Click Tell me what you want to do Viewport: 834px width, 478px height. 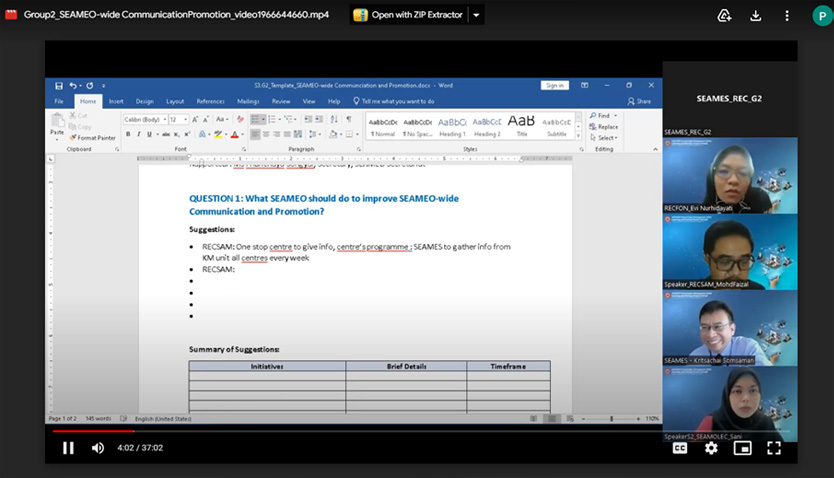394,101
